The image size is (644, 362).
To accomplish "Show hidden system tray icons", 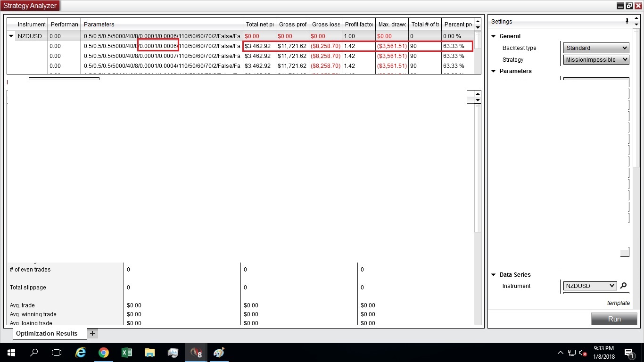I will 561,353.
